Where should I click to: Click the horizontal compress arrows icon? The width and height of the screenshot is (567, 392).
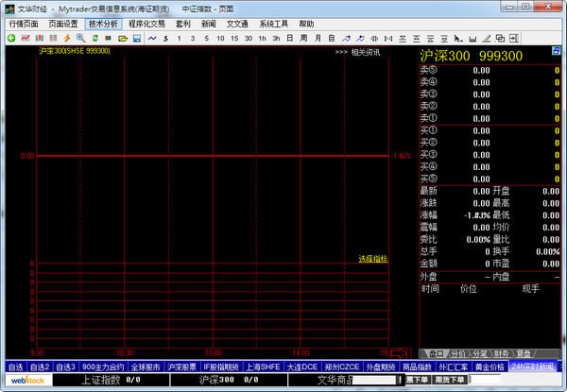pyautogui.click(x=388, y=38)
